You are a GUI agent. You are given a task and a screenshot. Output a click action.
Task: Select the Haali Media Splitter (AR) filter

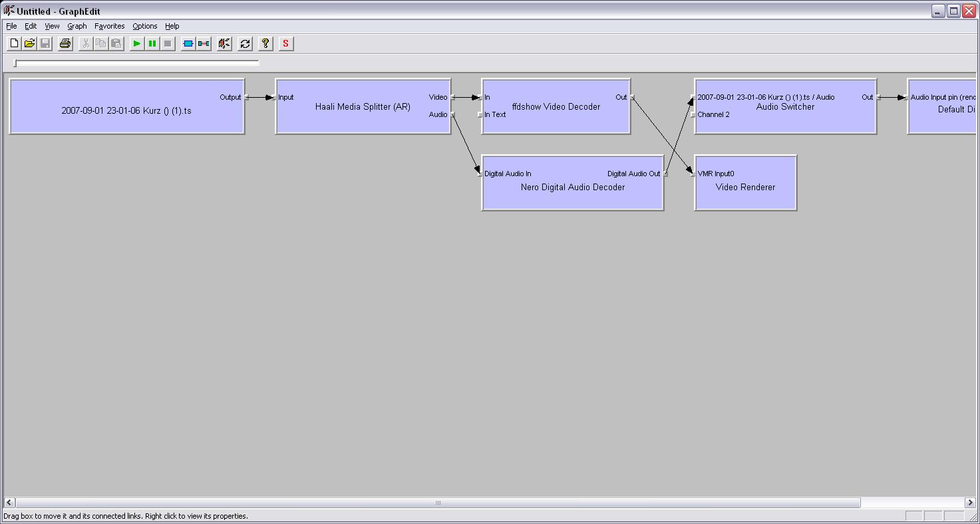363,122
